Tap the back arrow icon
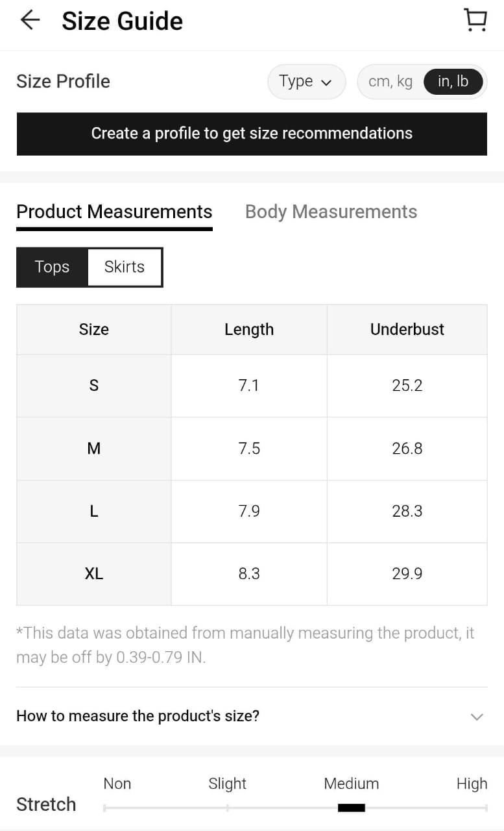The image size is (504, 831). pyautogui.click(x=30, y=21)
